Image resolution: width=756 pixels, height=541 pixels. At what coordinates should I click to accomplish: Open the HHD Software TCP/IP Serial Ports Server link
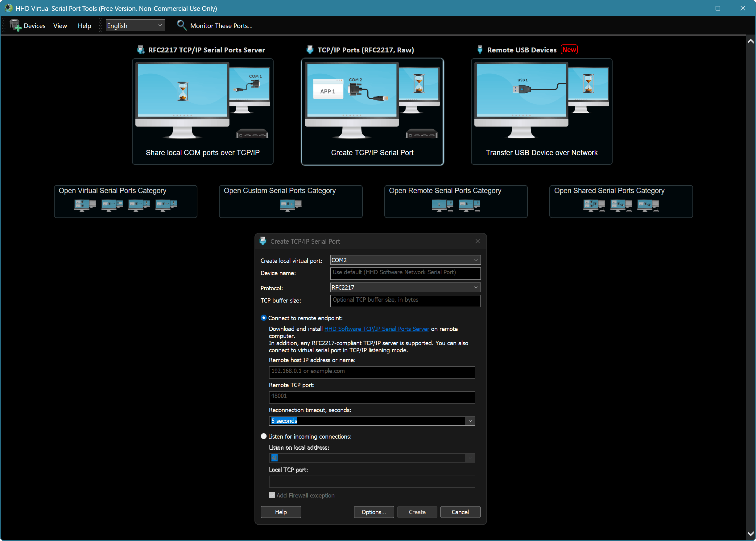coord(376,329)
